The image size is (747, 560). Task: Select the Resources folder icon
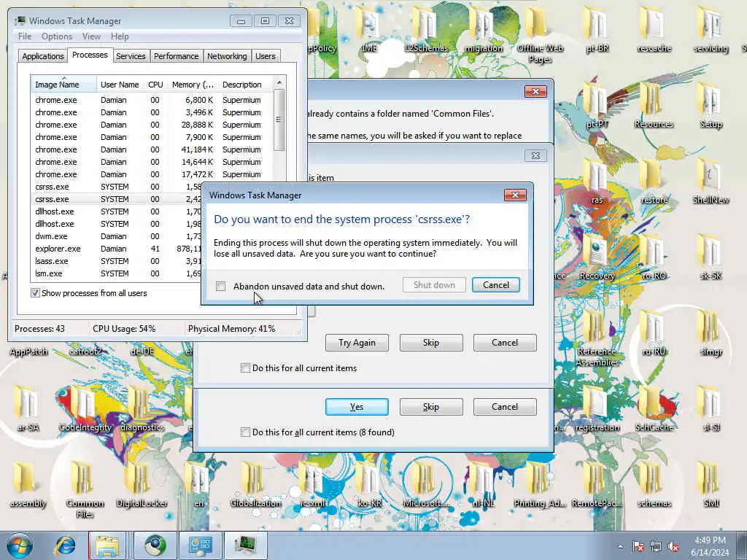(654, 105)
